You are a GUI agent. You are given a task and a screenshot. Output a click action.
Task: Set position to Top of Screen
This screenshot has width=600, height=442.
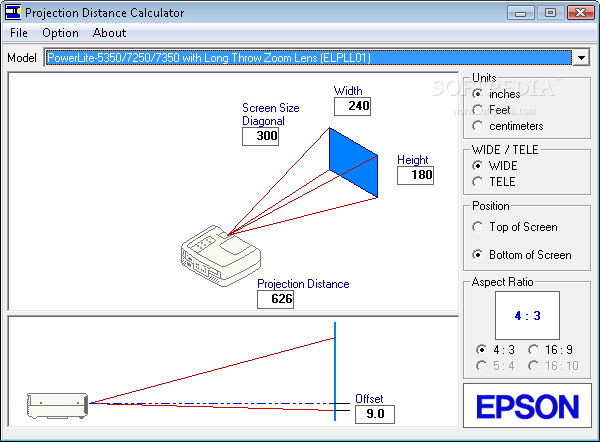515,227
